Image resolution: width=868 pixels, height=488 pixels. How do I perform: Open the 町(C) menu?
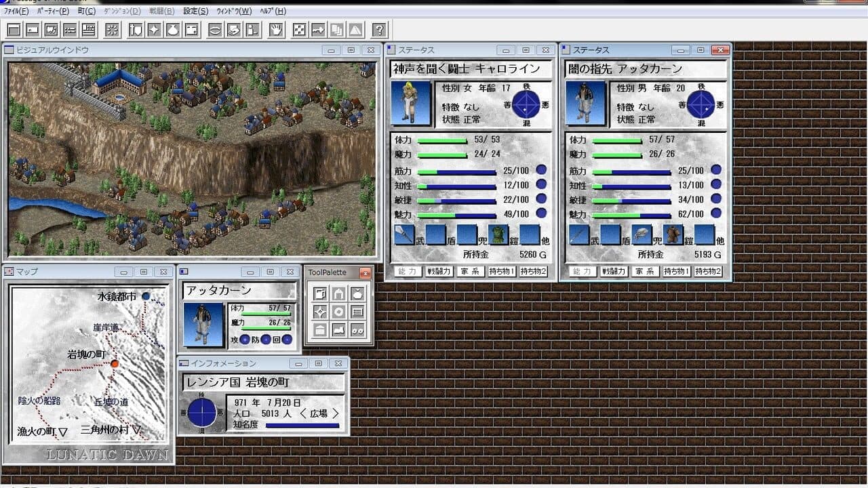87,11
